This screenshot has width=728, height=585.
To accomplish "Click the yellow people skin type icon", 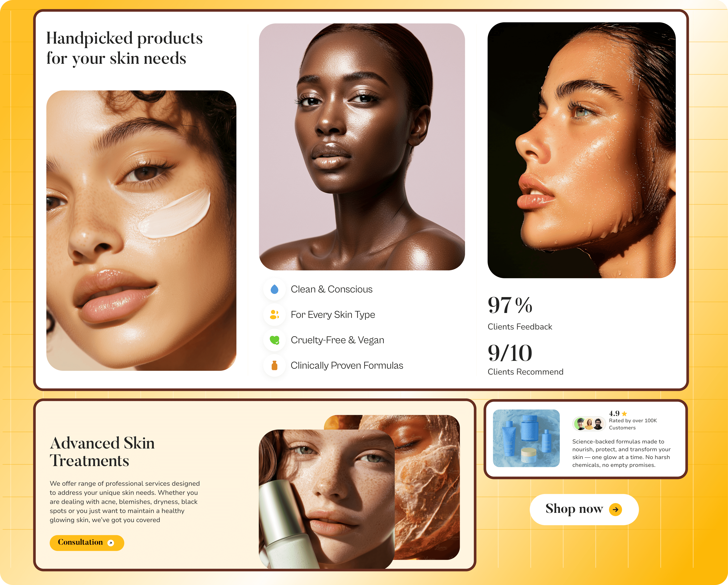I will (x=274, y=314).
